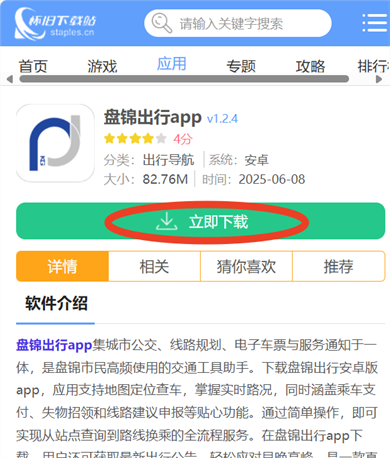Click the 4分 rating score

[x=183, y=139]
